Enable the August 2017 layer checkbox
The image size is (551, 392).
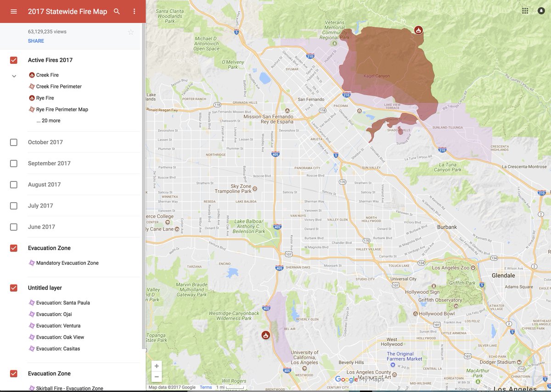14,185
